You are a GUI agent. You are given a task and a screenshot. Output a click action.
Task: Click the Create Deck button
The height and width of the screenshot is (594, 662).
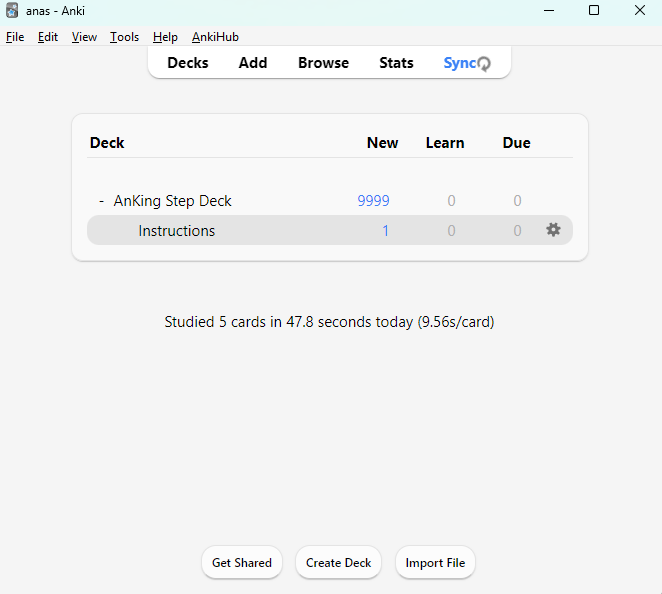tap(338, 563)
